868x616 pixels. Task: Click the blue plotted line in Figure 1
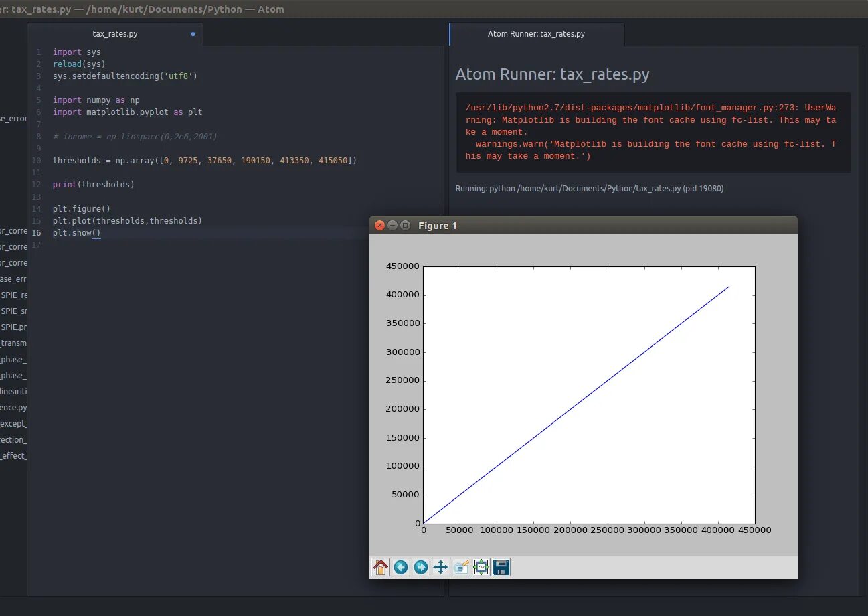[x=576, y=405]
